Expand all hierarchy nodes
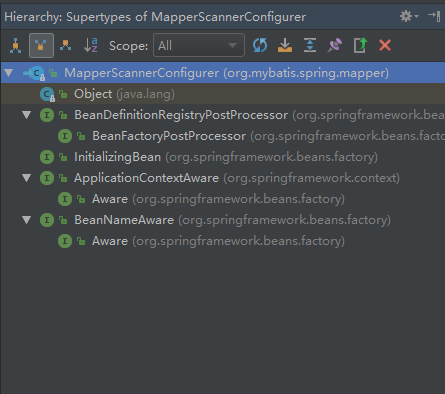445x394 pixels. [310, 45]
